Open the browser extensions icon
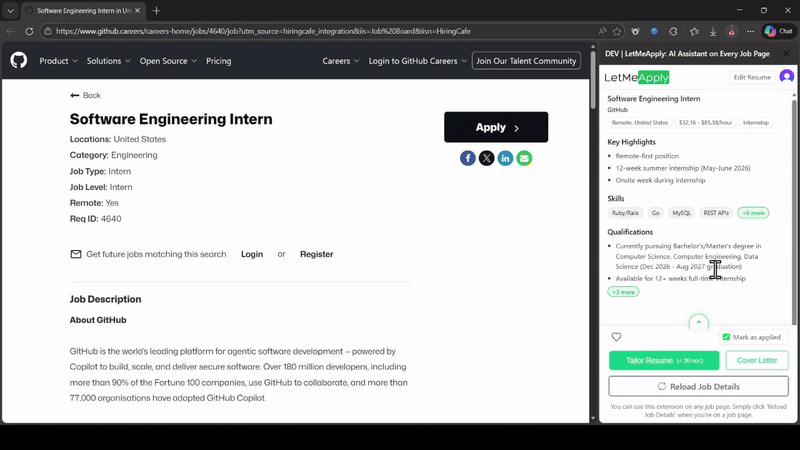This screenshot has width=800, height=450. 673,31
